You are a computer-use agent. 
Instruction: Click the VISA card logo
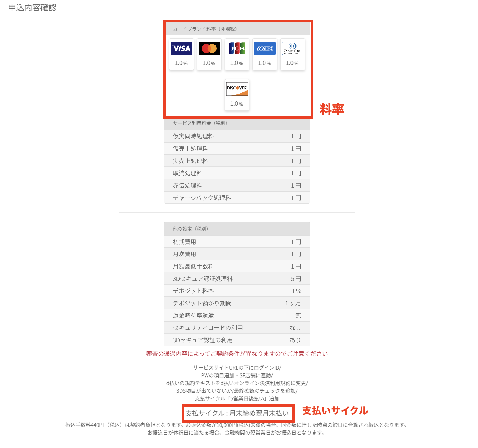point(181,48)
